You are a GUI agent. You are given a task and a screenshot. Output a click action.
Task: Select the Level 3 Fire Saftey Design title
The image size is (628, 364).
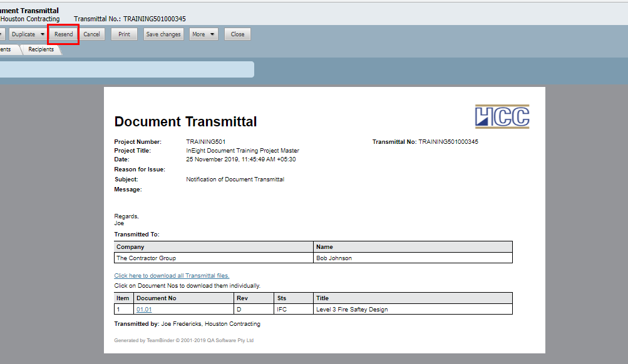click(352, 309)
